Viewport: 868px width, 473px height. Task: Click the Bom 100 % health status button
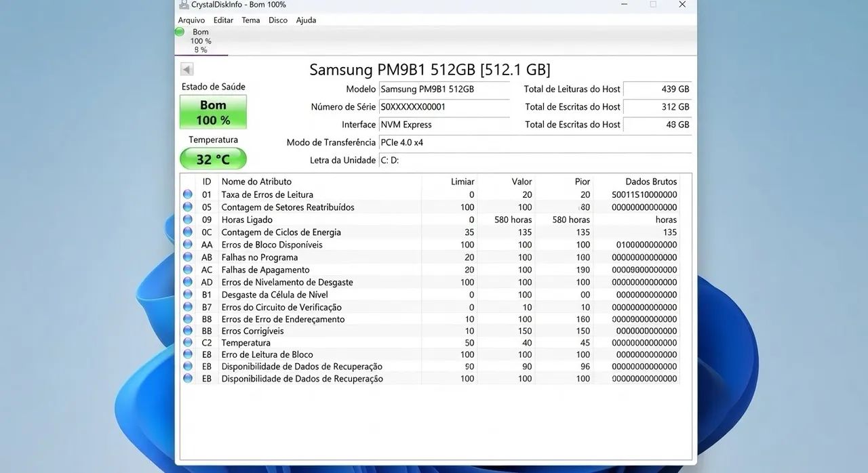(213, 112)
